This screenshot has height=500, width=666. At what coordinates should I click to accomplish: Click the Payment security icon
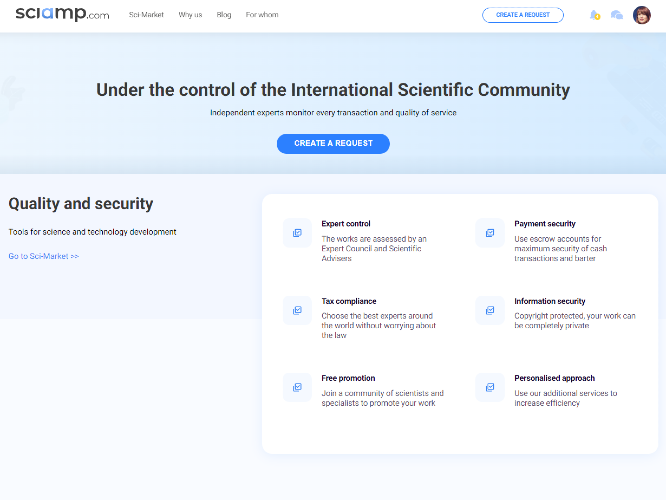(490, 233)
